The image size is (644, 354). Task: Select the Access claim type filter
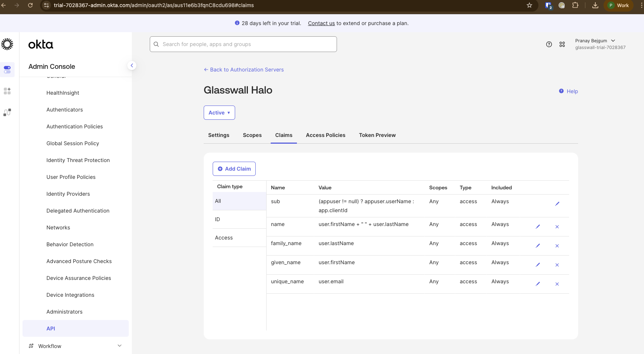click(x=224, y=237)
